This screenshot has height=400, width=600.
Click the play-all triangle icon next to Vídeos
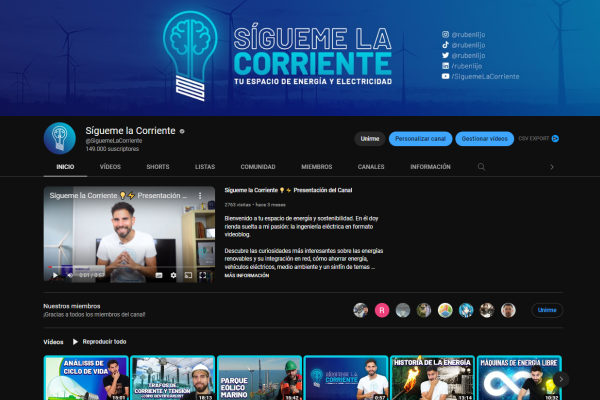(75, 342)
